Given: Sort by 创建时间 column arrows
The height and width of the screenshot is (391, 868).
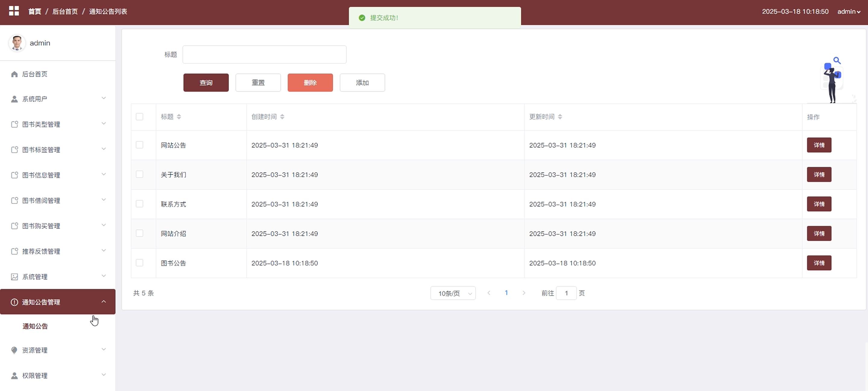Looking at the screenshot, I should click(282, 117).
